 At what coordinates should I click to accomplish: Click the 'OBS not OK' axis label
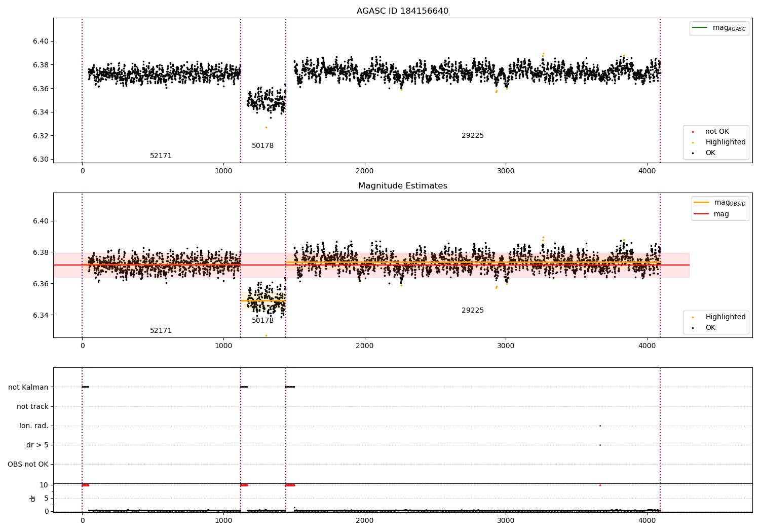click(28, 464)
